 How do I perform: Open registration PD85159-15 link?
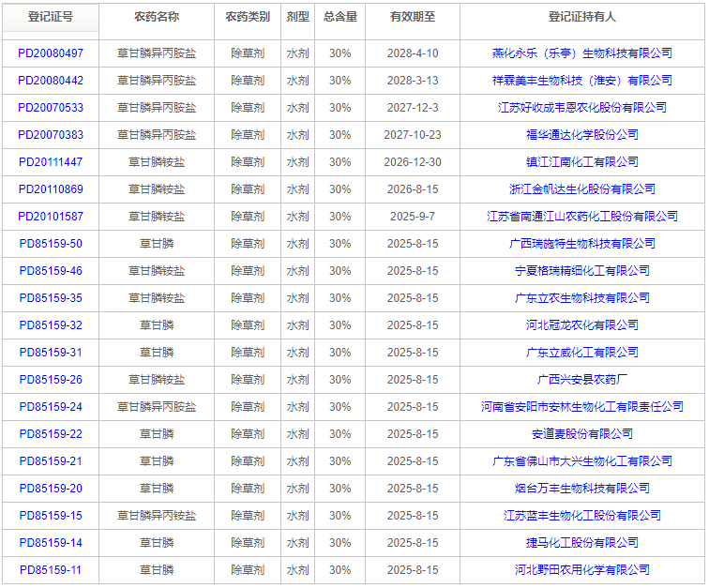(51, 516)
